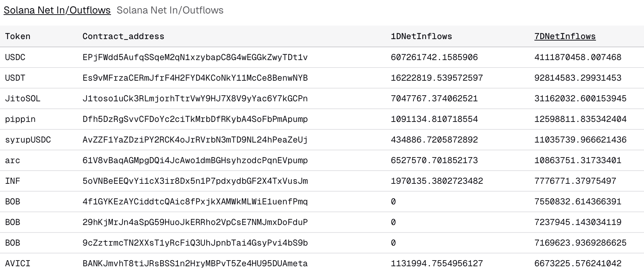Viewport: 644px width, 273px height.
Task: Select the arc token cell
Action: click(x=12, y=160)
